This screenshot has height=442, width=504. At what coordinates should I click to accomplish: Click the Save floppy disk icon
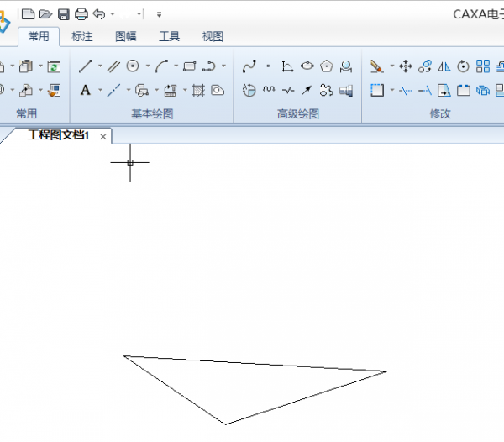click(63, 13)
